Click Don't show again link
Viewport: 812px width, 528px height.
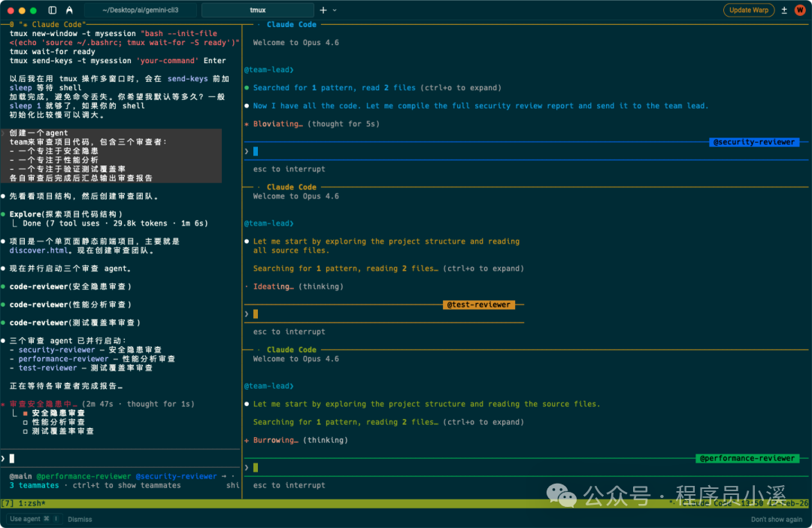[776, 519]
